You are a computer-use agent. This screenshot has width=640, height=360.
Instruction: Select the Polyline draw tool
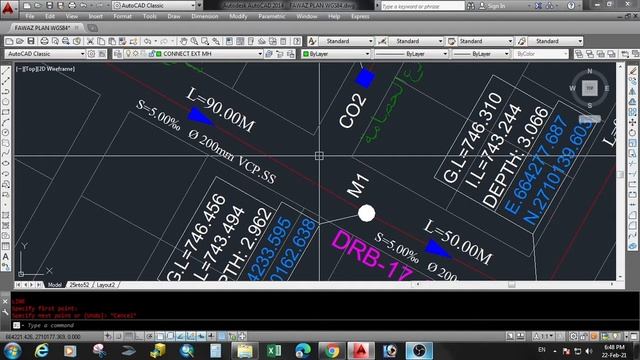6,91
